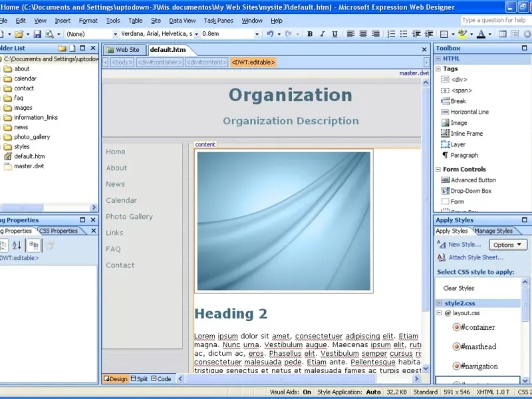This screenshot has width=532, height=399.
Task: Align text right
Action: click(x=376, y=34)
